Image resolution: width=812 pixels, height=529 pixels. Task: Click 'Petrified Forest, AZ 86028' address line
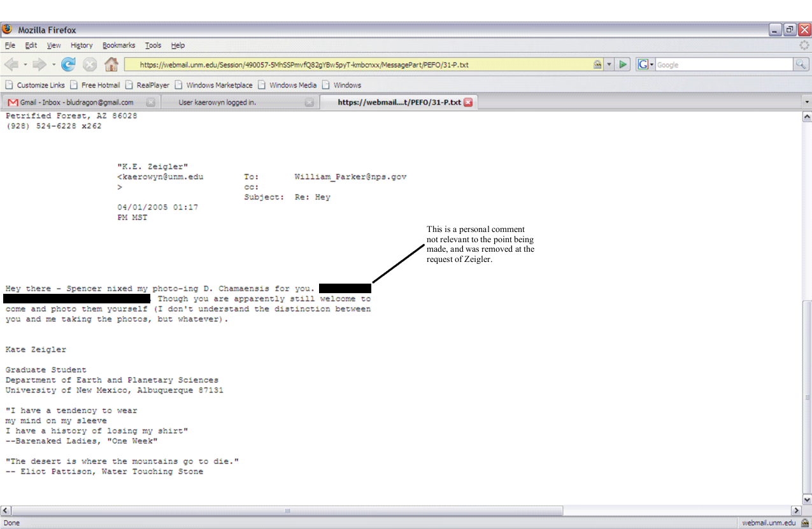pos(71,116)
